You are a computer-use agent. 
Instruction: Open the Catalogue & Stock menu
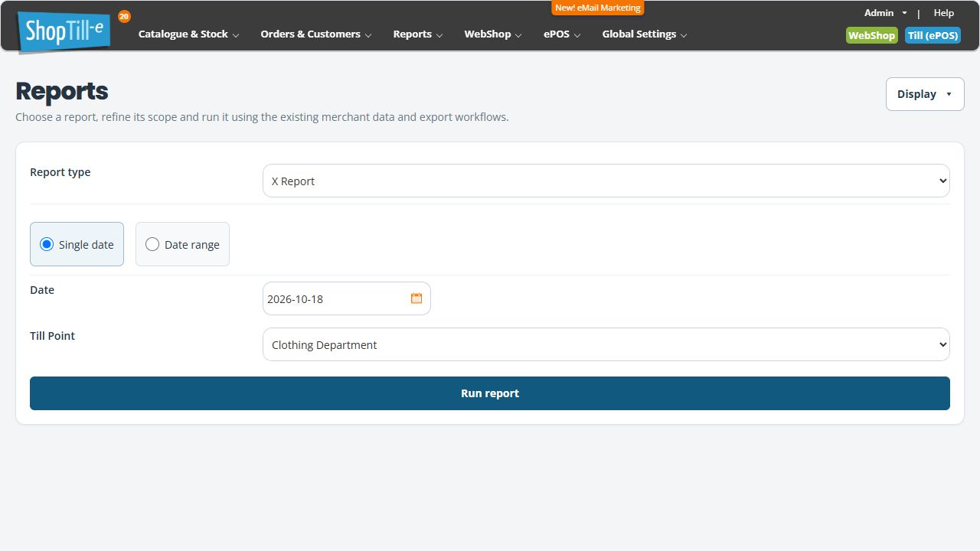coord(188,34)
